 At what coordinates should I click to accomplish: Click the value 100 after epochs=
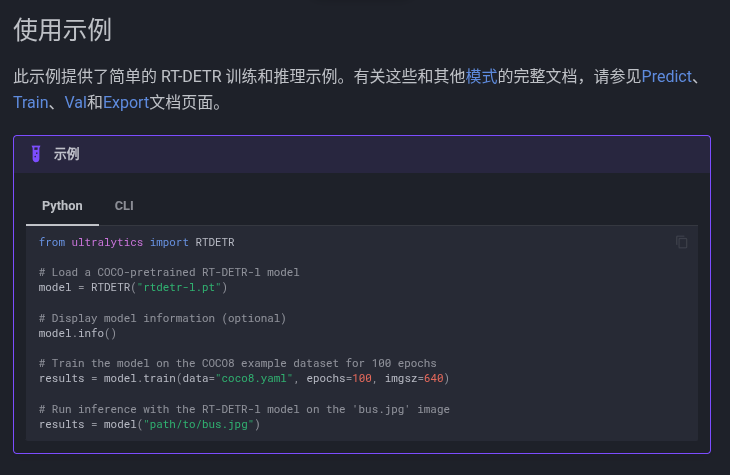pyautogui.click(x=362, y=379)
